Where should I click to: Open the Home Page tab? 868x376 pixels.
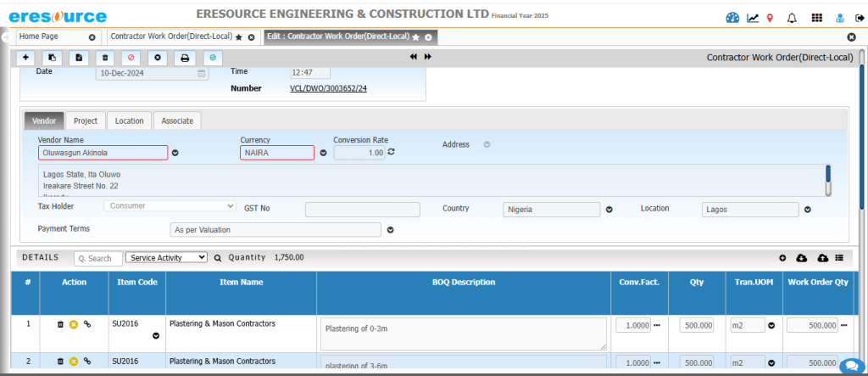click(x=39, y=36)
